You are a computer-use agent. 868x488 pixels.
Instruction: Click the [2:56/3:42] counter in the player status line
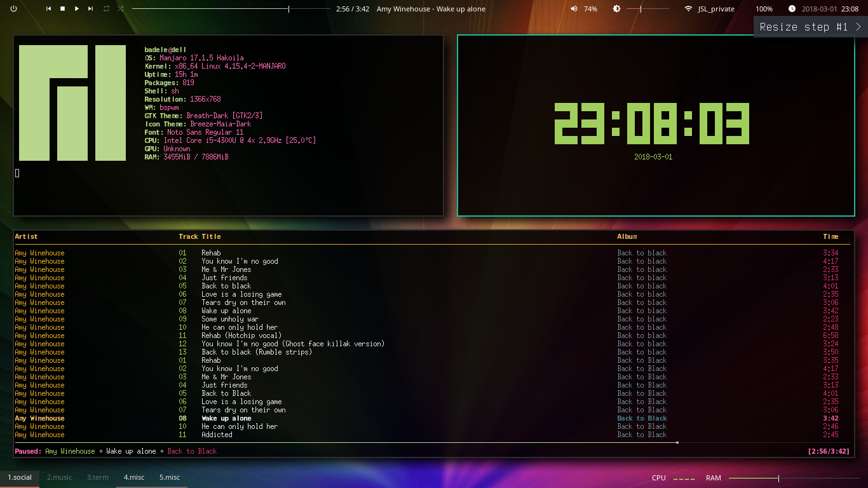829,451
